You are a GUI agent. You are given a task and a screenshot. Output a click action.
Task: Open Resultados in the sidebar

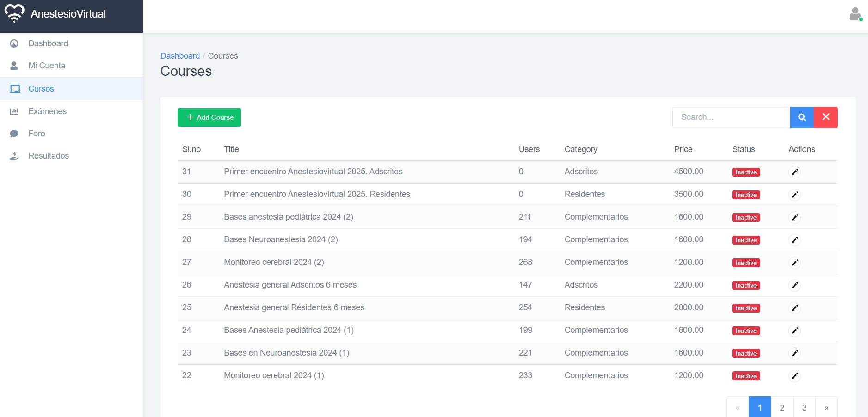[49, 156]
